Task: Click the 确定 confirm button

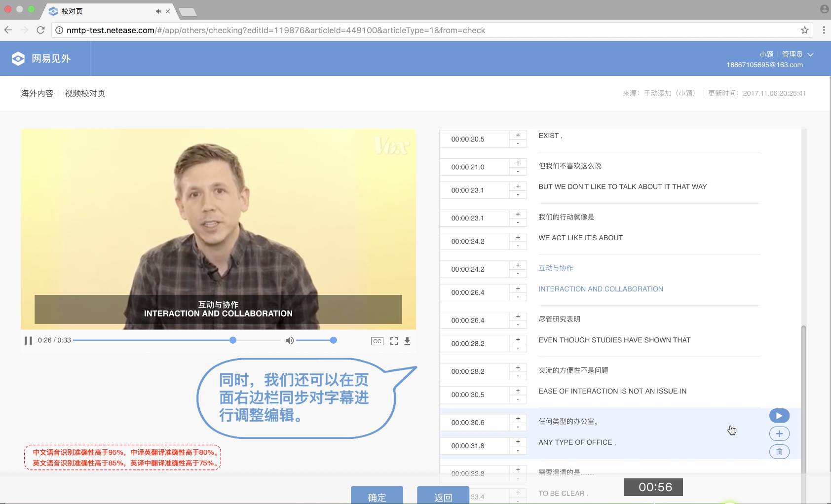Action: (x=377, y=497)
